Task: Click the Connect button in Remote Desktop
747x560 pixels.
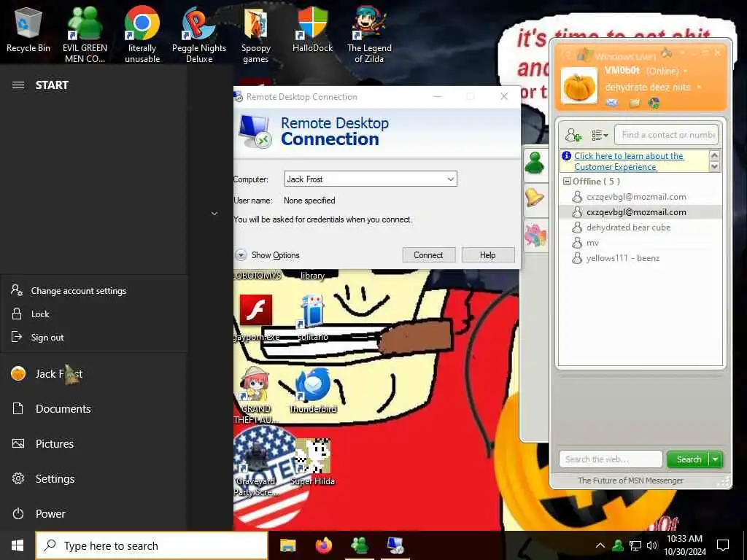Action: (x=428, y=254)
